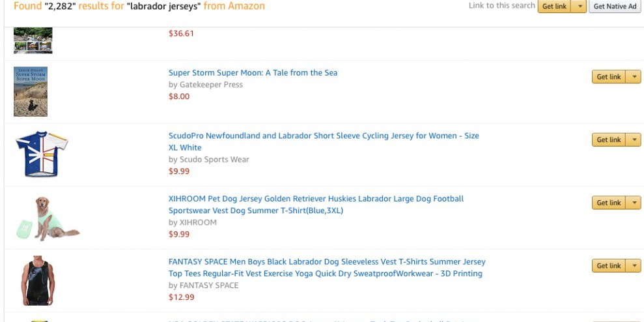644x322 pixels.
Task: Open FANTASY SPACE Black Labrador vest link
Action: (327, 262)
